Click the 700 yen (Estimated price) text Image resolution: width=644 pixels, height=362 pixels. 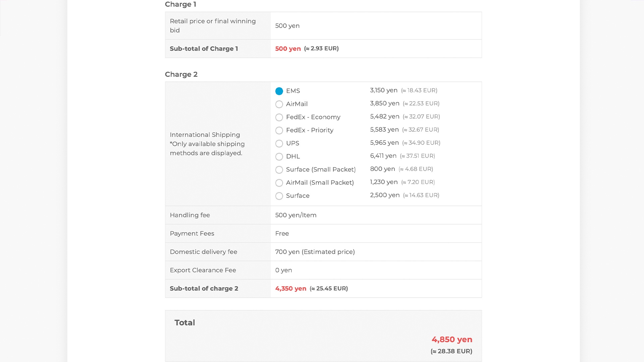point(315,252)
